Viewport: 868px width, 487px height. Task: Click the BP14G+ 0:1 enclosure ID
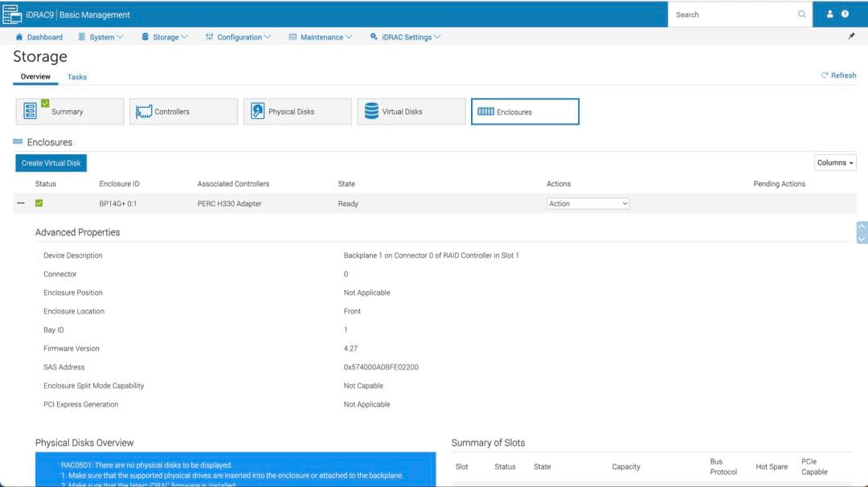pos(118,203)
